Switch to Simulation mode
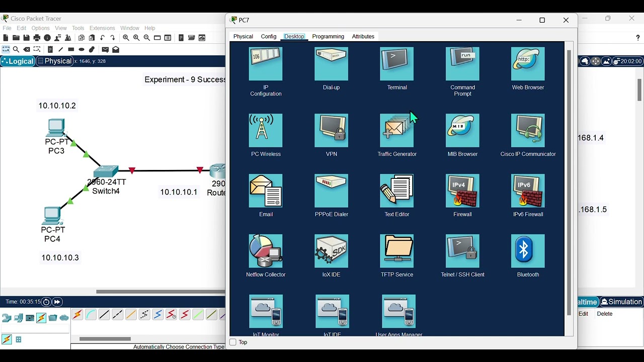644x362 pixels. pos(621,302)
